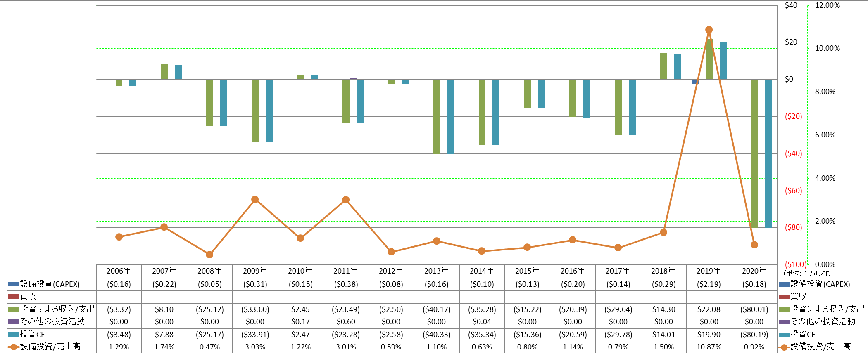Image resolution: width=868 pixels, height=354 pixels.
Task: Select the 2019年 column header
Action: (709, 271)
